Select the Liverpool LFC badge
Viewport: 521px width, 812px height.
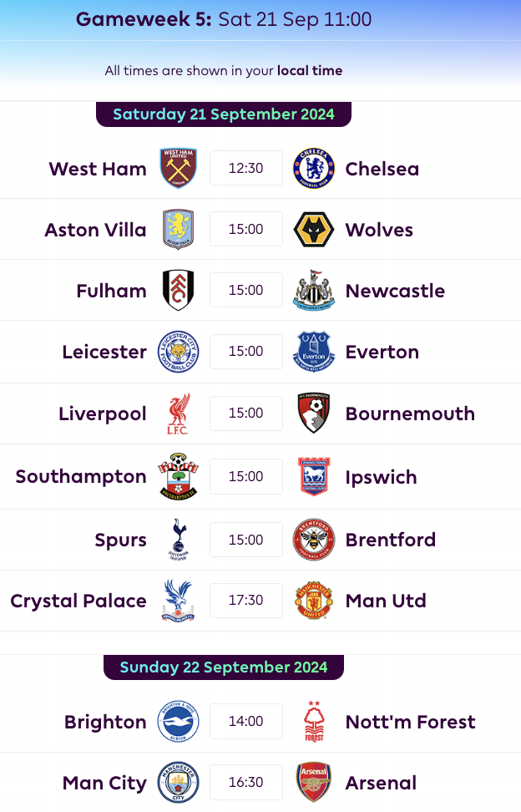(x=178, y=413)
